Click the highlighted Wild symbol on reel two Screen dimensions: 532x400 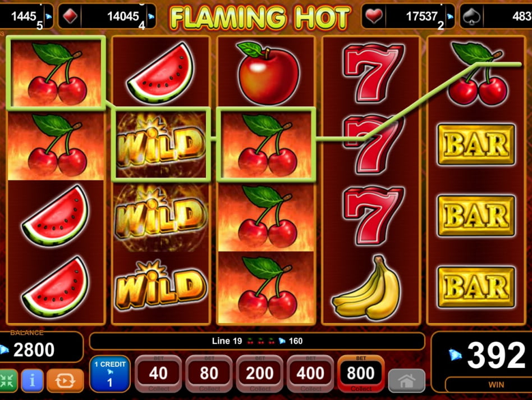pyautogui.click(x=161, y=144)
